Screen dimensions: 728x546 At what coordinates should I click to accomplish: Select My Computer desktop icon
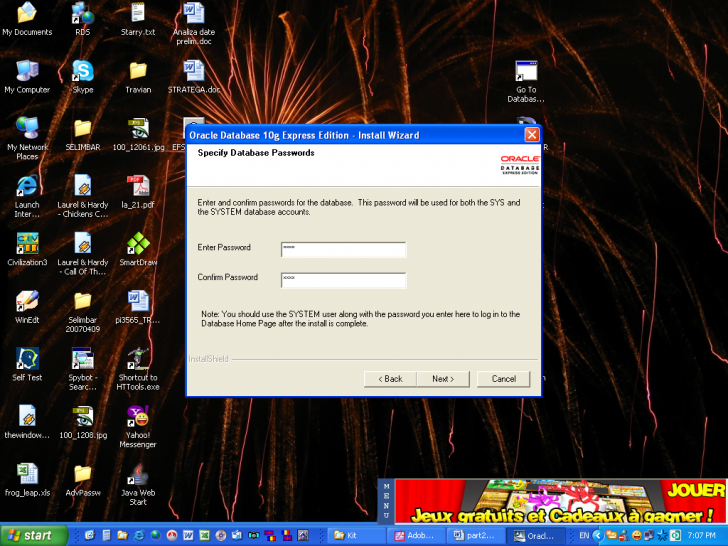pos(27,77)
